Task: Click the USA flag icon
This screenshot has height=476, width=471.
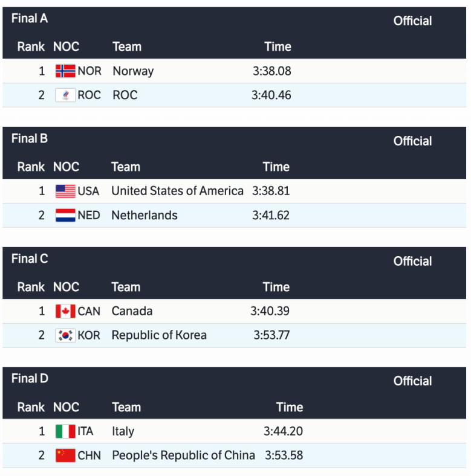Action: click(x=65, y=191)
